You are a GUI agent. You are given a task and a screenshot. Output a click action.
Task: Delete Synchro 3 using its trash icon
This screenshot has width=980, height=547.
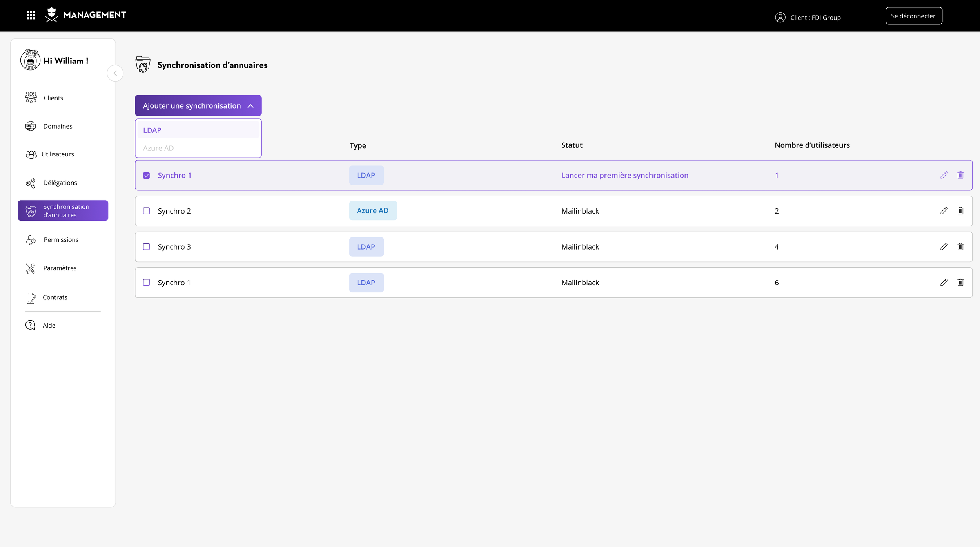click(960, 246)
